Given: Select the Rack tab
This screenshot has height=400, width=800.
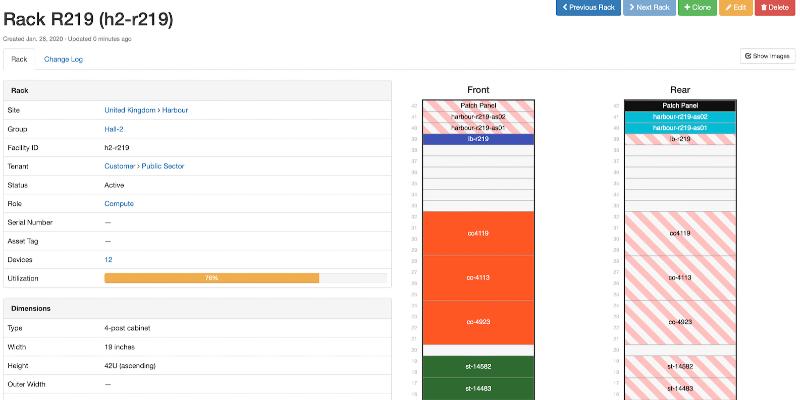Looking at the screenshot, I should click(x=20, y=60).
